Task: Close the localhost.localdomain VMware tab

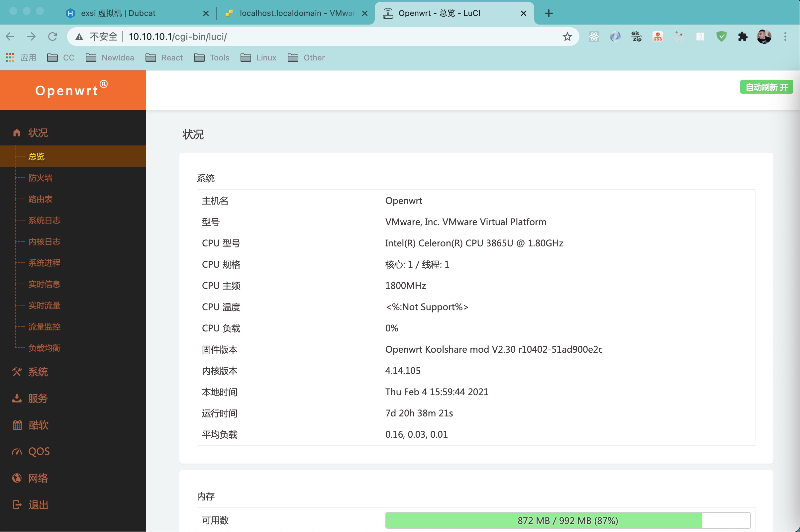Action: [x=365, y=13]
